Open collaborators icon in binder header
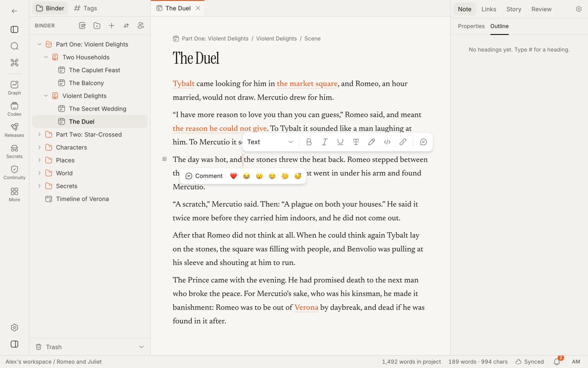588x368 pixels. pyautogui.click(x=141, y=26)
